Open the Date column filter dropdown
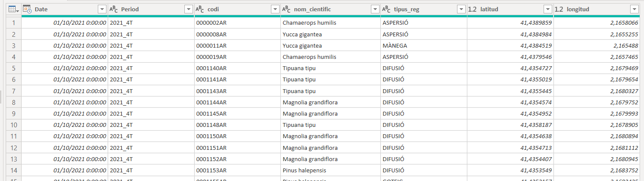The width and height of the screenshot is (644, 181). coord(102,9)
